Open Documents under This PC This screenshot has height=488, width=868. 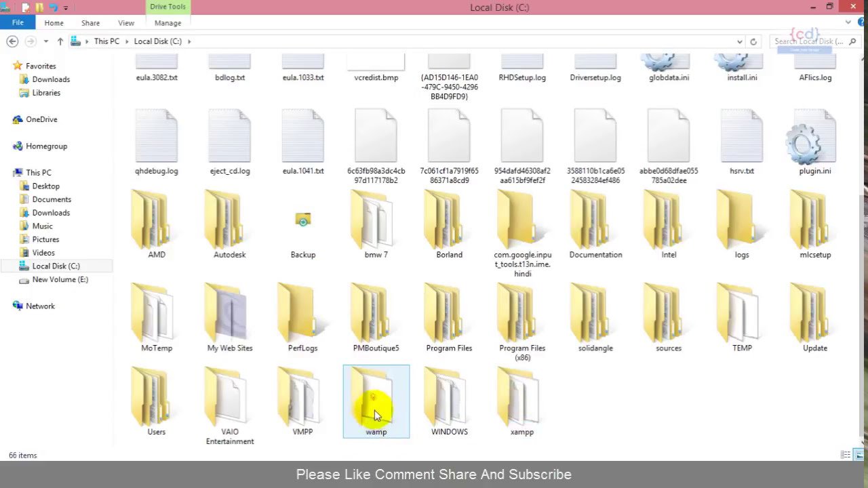coord(52,199)
